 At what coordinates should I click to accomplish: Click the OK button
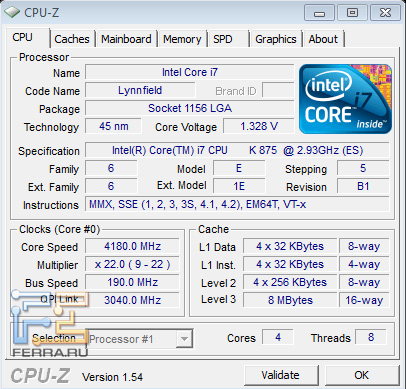362,375
